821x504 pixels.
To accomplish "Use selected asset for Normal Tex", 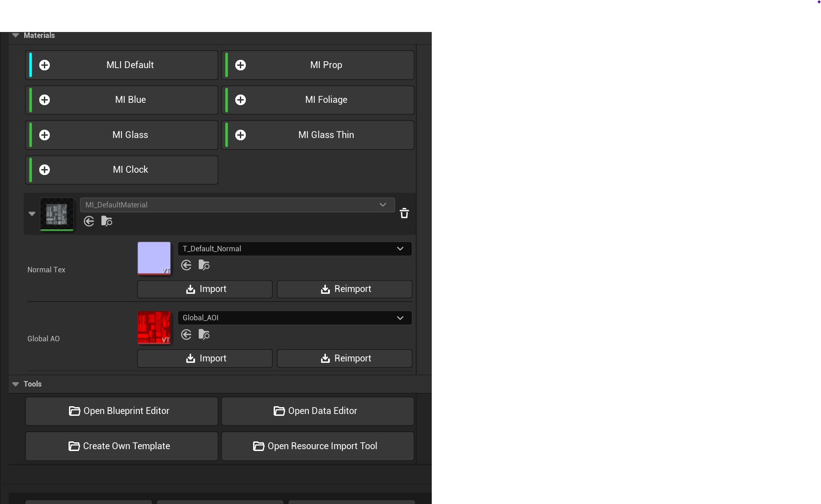I will tap(186, 265).
